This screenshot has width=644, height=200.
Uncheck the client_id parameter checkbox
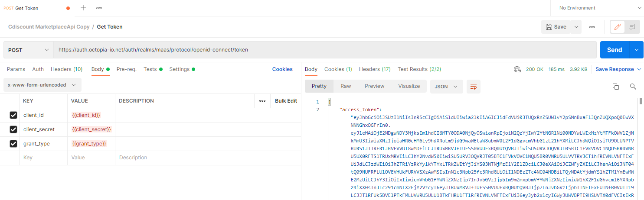[x=13, y=115]
